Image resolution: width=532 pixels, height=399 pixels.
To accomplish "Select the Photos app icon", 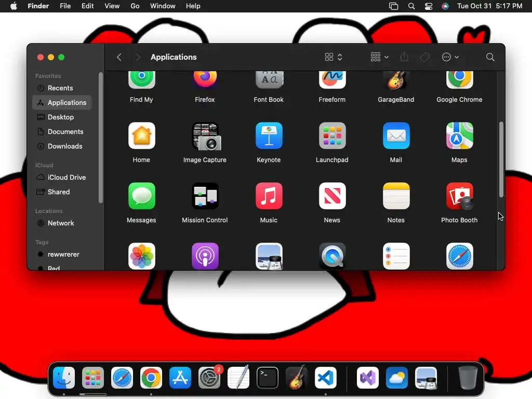I will click(x=141, y=256).
